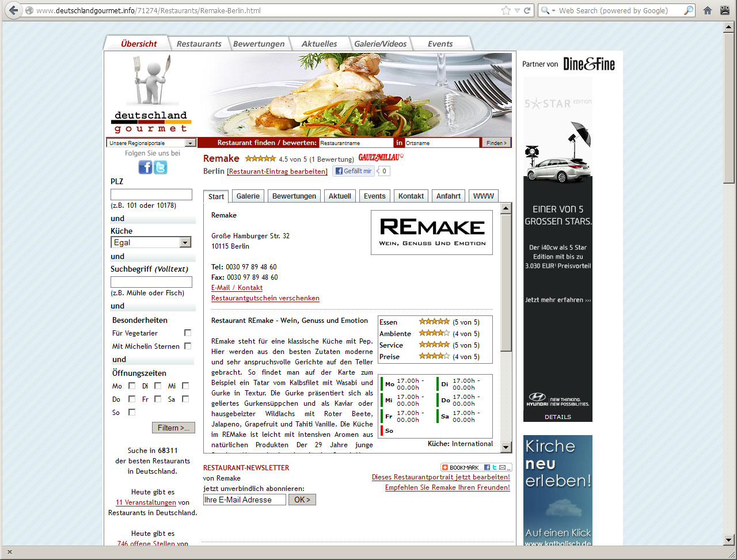Reload the page with refresh icon
This screenshot has width=737, height=560.
click(527, 10)
